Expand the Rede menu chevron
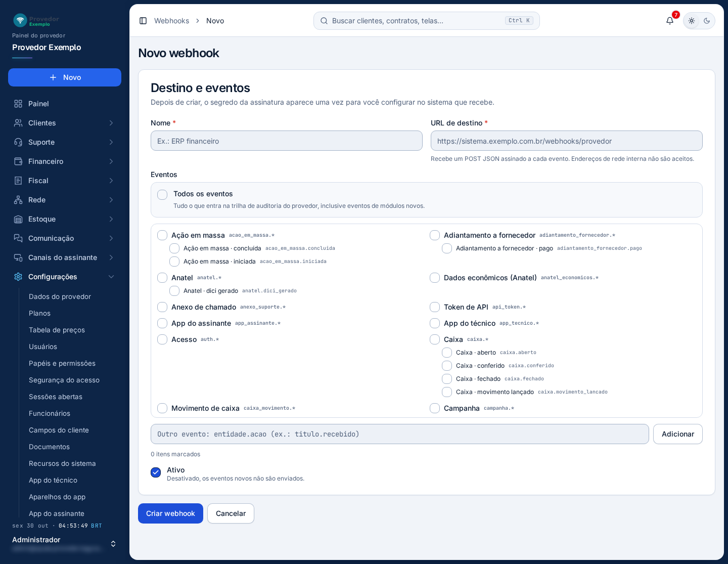Viewport: 728px width, 564px height. tap(111, 200)
